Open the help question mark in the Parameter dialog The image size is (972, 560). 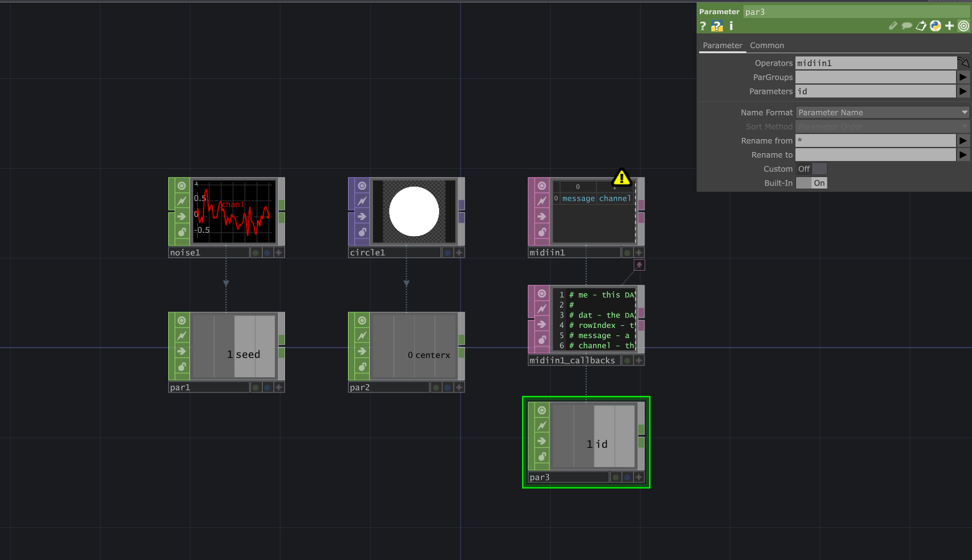(702, 26)
